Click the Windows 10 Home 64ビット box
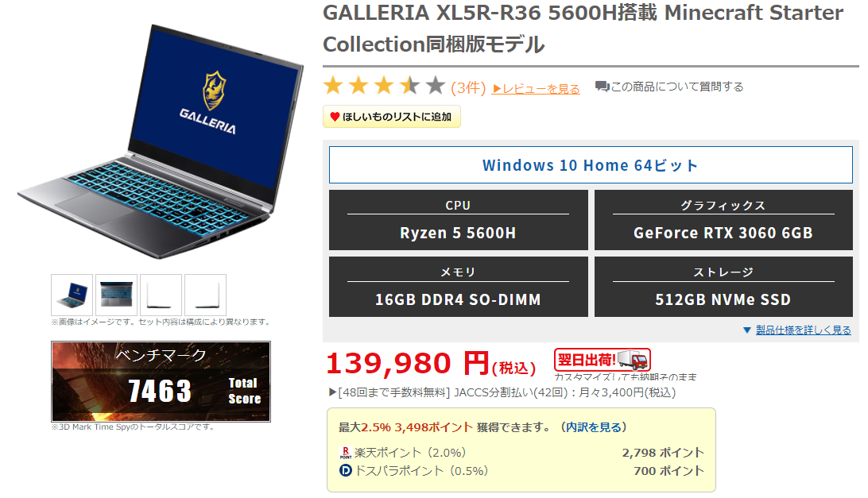The height and width of the screenshot is (498, 868). [591, 165]
